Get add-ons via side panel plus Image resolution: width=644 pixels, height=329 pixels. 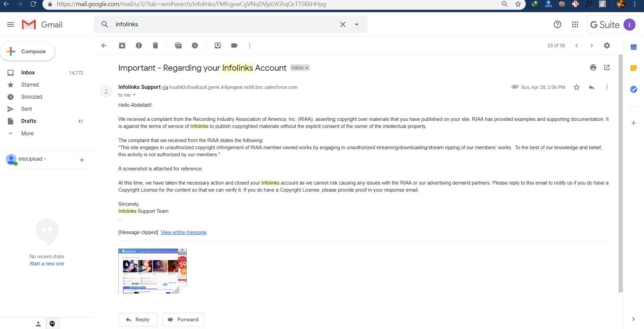634,123
